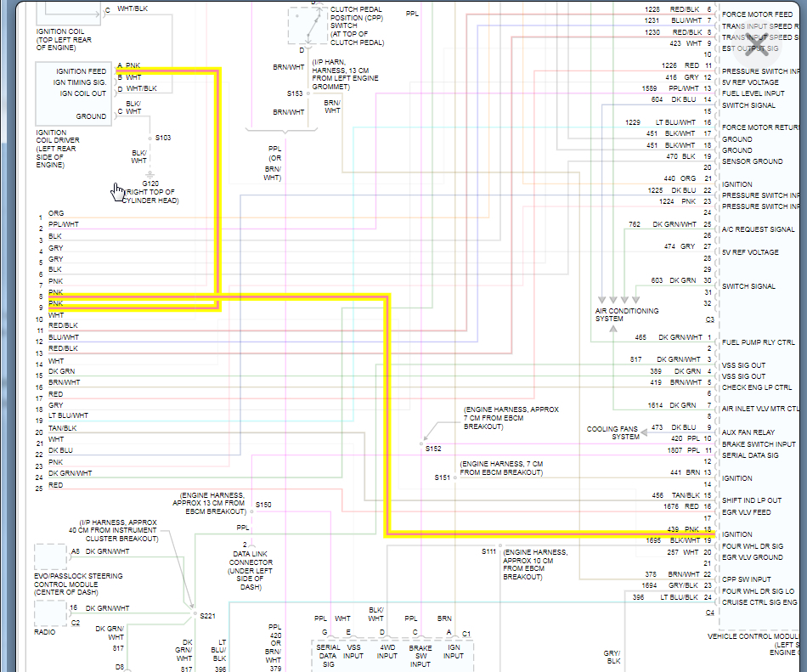Screen dimensions: 807x672
Task: Click the Air Conditioning System label
Action: tap(626, 315)
